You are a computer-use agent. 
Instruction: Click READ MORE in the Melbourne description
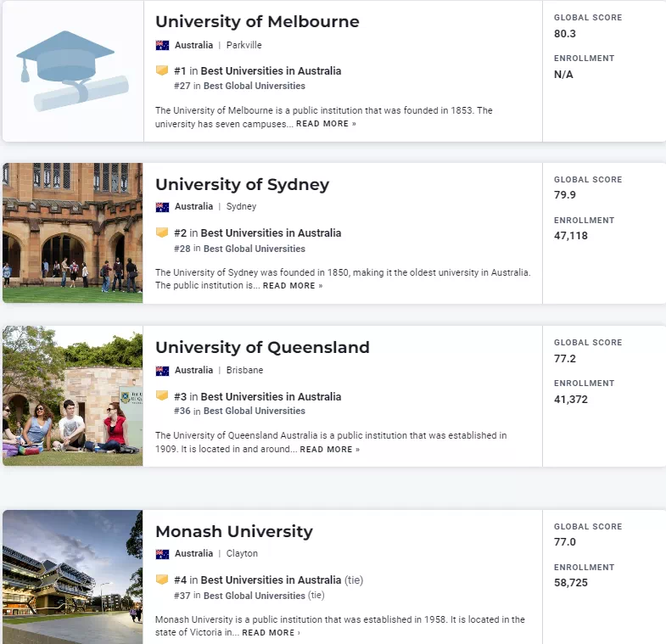point(326,124)
